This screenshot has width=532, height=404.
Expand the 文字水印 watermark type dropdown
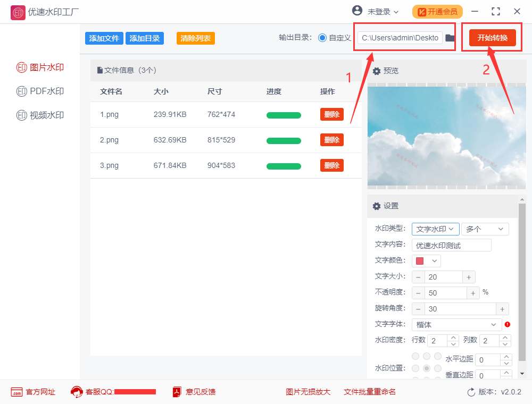pos(435,229)
